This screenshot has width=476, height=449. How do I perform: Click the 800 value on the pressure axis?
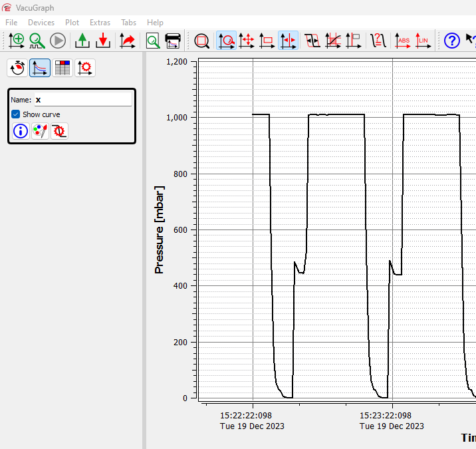[x=180, y=174]
